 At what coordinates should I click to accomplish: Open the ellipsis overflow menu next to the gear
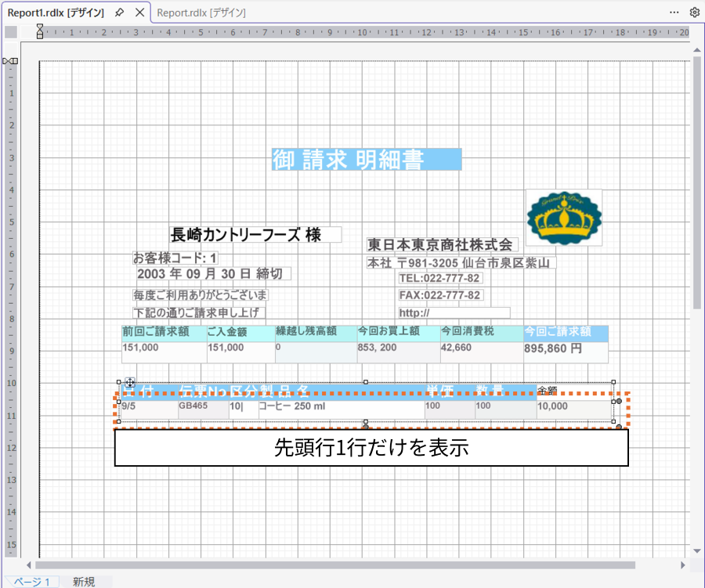[x=674, y=13]
